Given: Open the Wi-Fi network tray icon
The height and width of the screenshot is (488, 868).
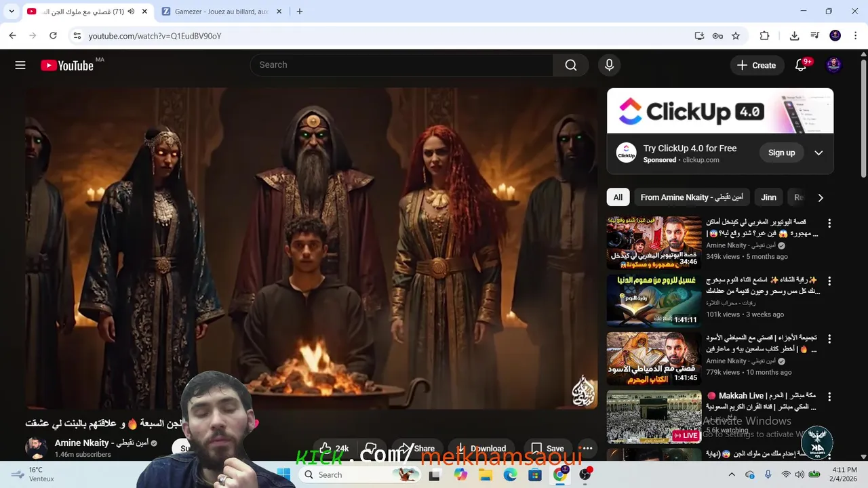Looking at the screenshot, I should click(x=785, y=474).
